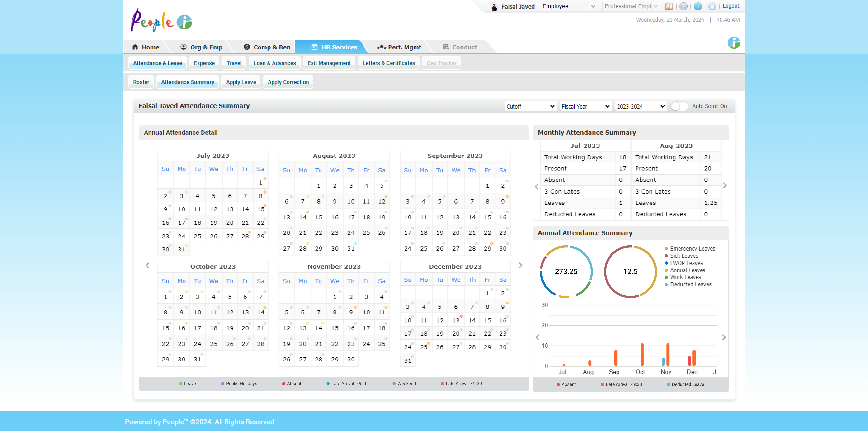The image size is (868, 431).
Task: Show next month in Monthly Attendance Summary
Action: tap(725, 185)
